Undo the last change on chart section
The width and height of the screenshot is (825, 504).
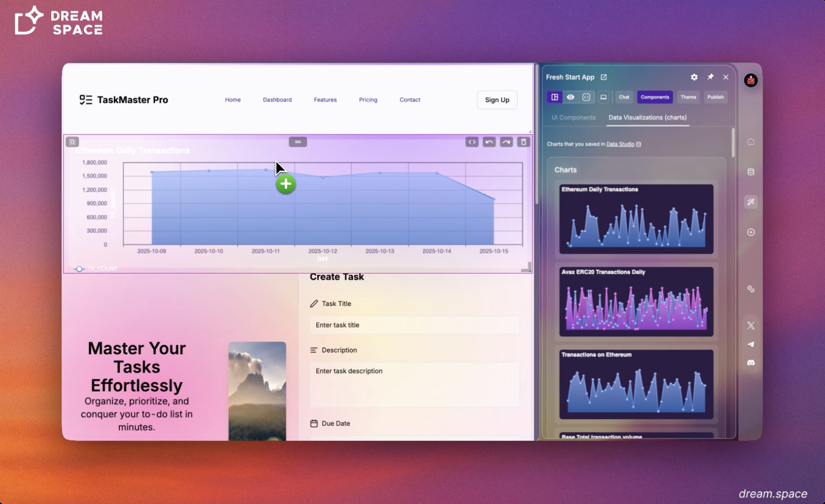tap(489, 142)
